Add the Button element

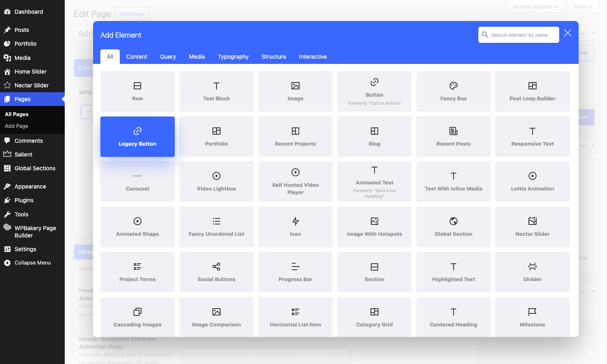coord(374,91)
